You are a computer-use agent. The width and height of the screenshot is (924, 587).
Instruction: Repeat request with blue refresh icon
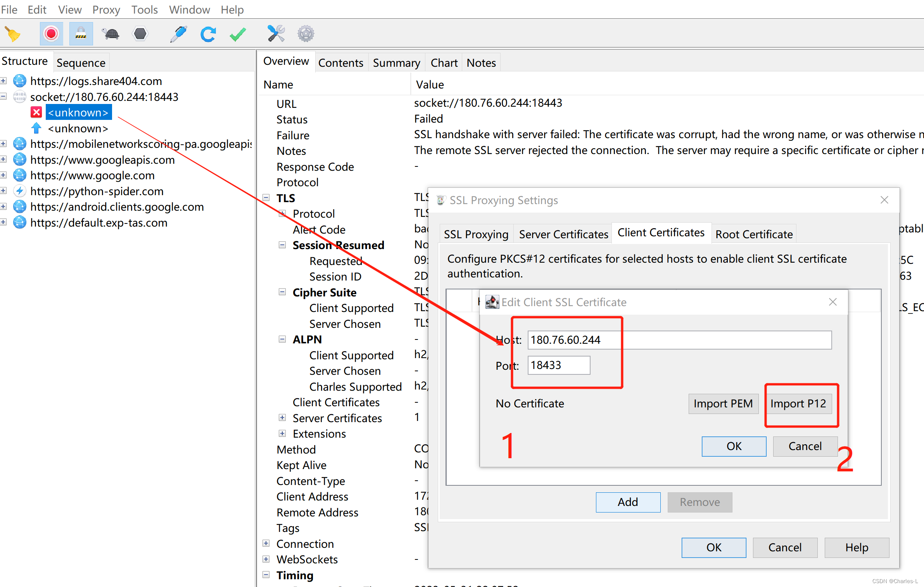tap(208, 34)
